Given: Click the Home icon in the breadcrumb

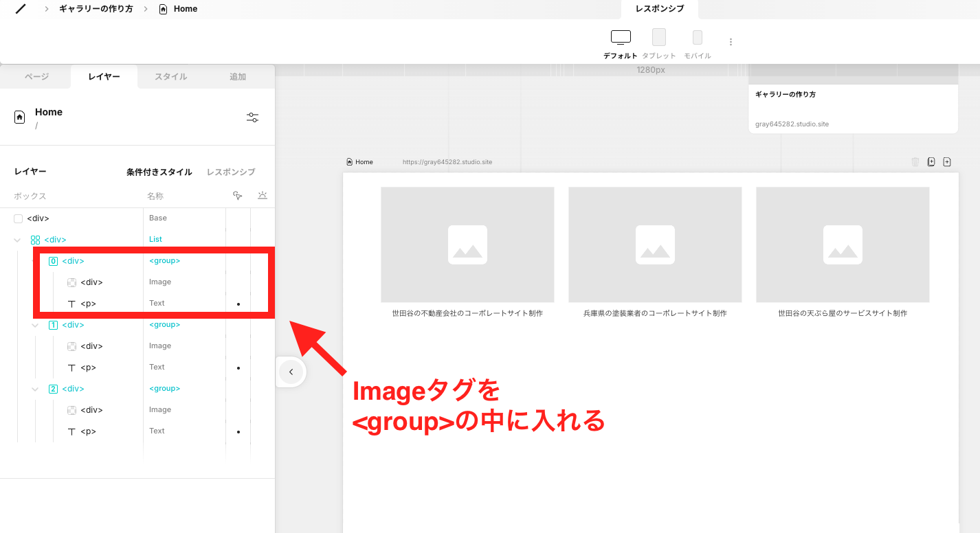Looking at the screenshot, I should (164, 8).
